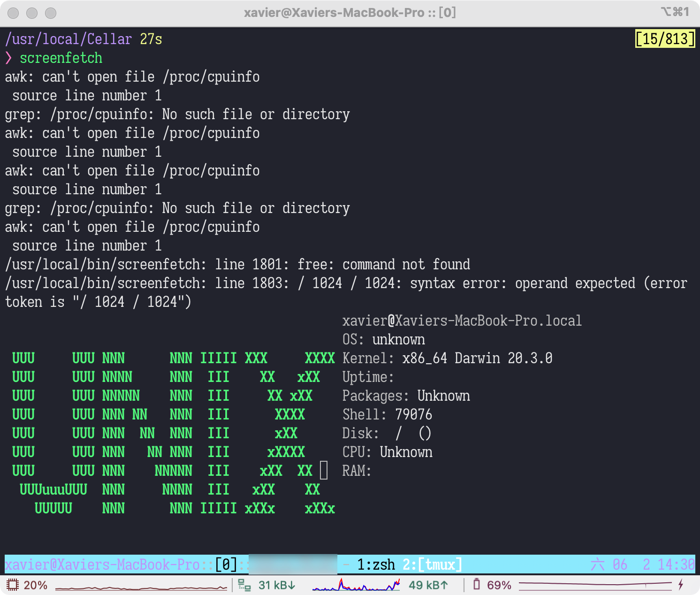Click the network interface icon in status bar
The height and width of the screenshot is (595, 700).
click(x=244, y=585)
